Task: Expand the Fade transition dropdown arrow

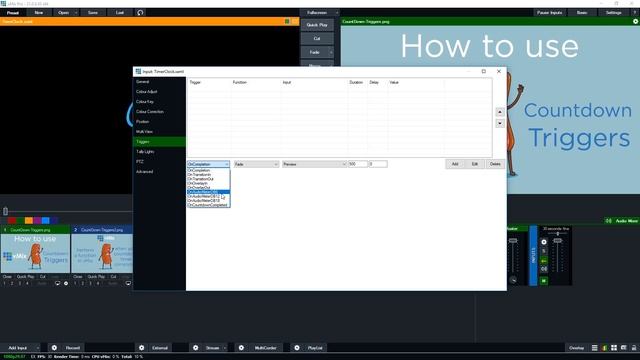Action: tap(331, 52)
